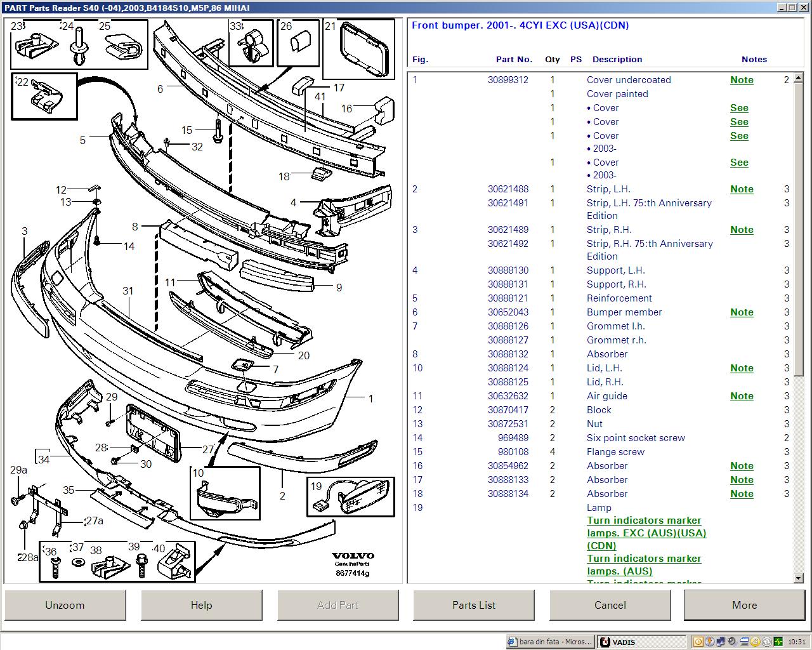812x650 pixels.
Task: Open the Help button
Action: pyautogui.click(x=201, y=605)
